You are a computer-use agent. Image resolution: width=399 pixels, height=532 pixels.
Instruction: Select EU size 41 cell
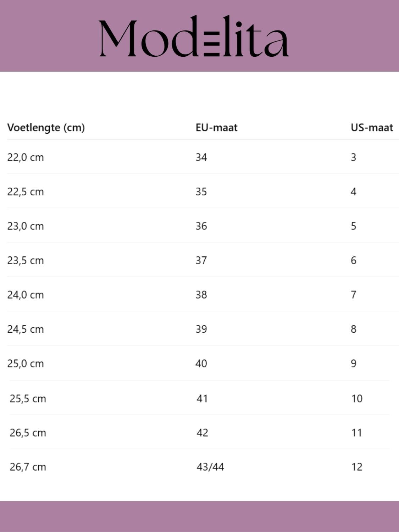point(202,399)
